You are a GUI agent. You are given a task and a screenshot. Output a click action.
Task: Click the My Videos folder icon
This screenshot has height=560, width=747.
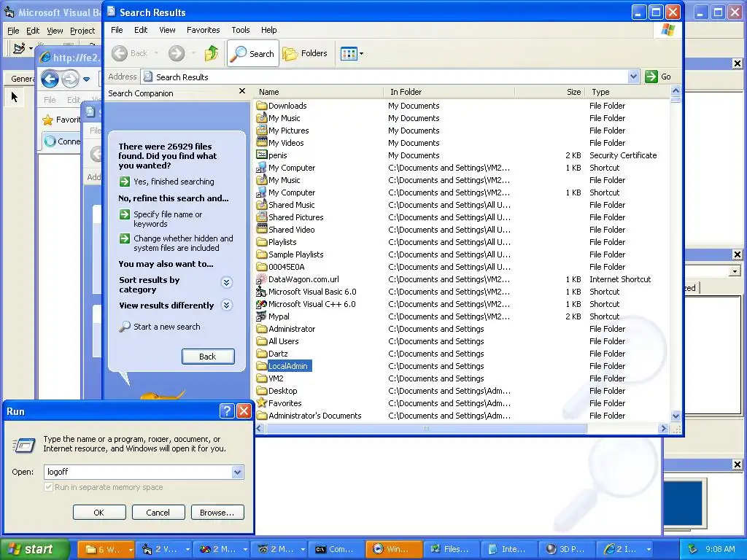(262, 142)
